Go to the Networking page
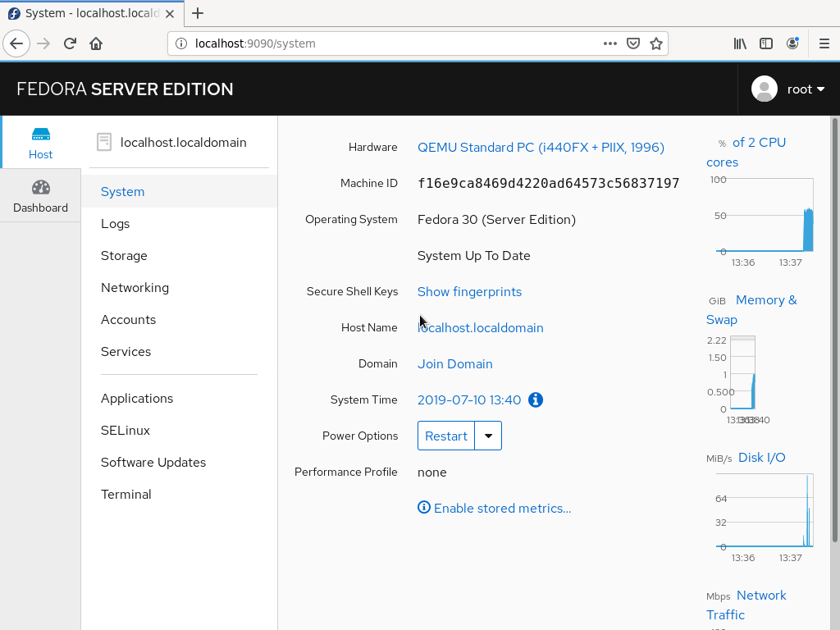 [x=135, y=288]
